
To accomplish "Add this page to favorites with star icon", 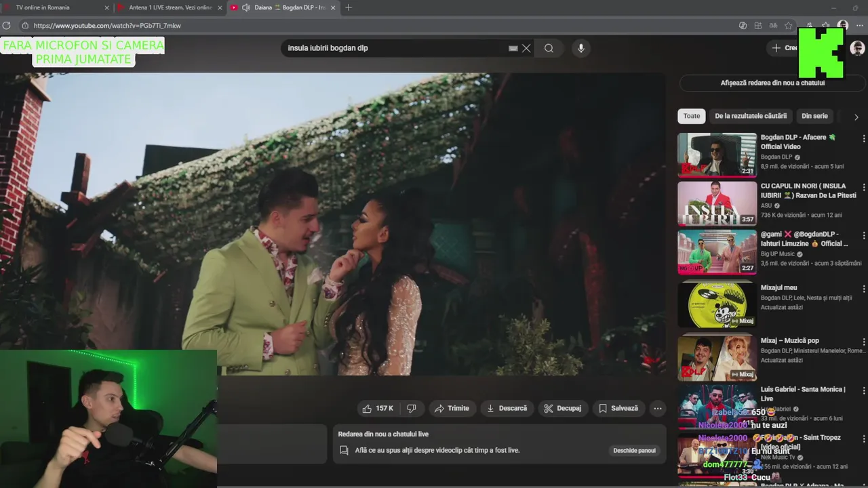I will [x=788, y=26].
